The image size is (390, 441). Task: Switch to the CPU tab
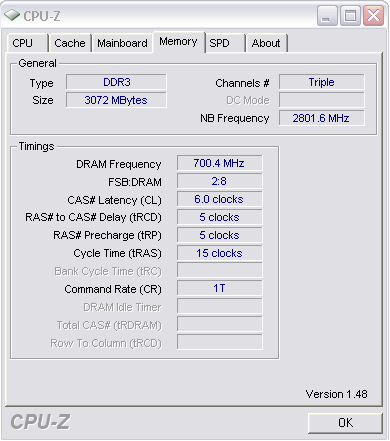click(x=28, y=43)
